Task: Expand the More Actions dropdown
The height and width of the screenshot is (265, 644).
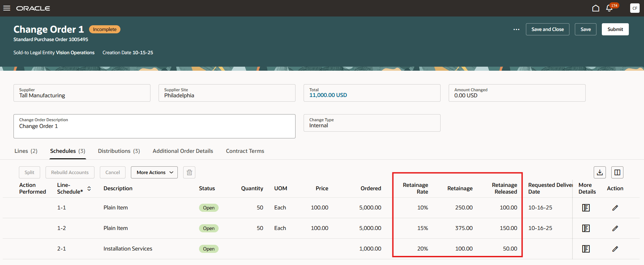Action: point(154,172)
